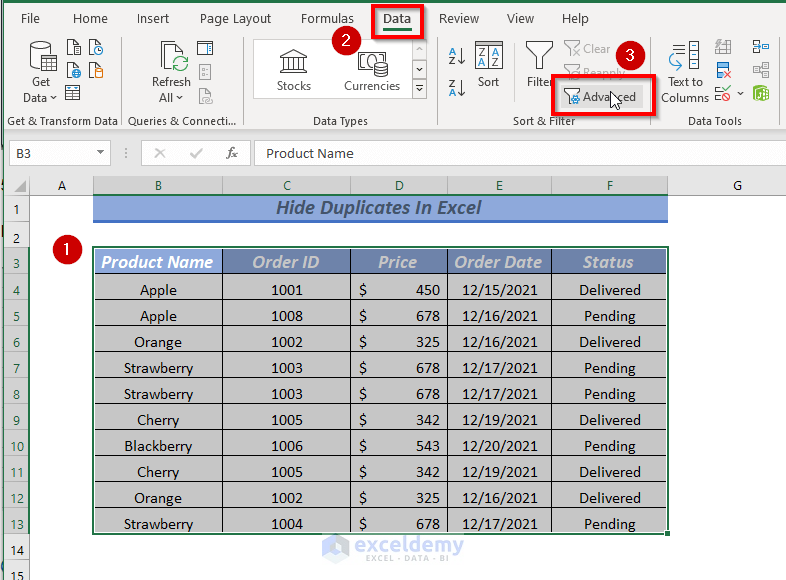This screenshot has width=786, height=580.
Task: Click Sort A to Z icon
Action: point(457,56)
